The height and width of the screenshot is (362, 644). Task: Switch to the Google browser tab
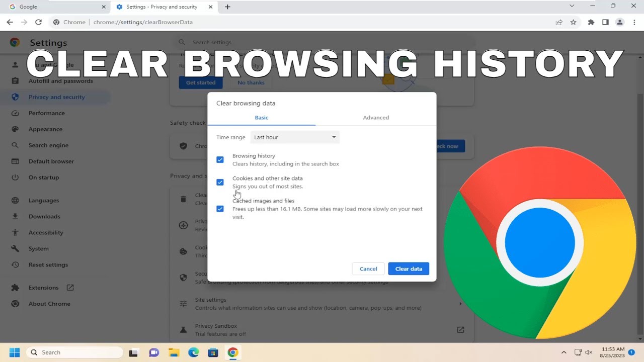pos(55,7)
